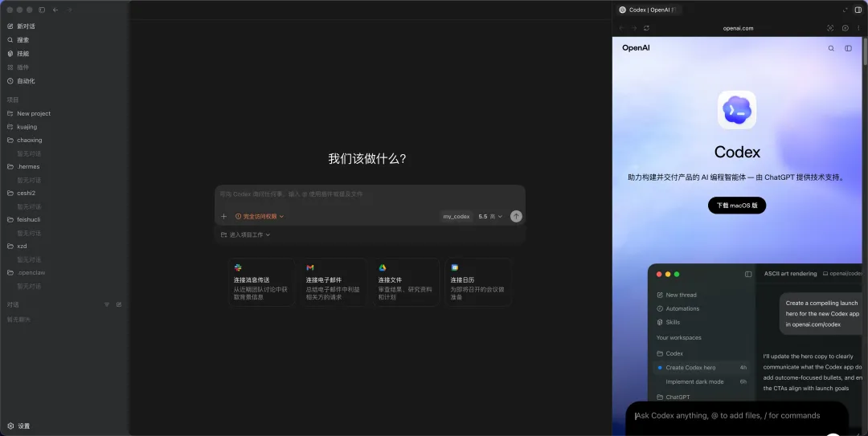Select Implement dark mode thread in mockup
The width and height of the screenshot is (868, 436).
pyautogui.click(x=701, y=381)
